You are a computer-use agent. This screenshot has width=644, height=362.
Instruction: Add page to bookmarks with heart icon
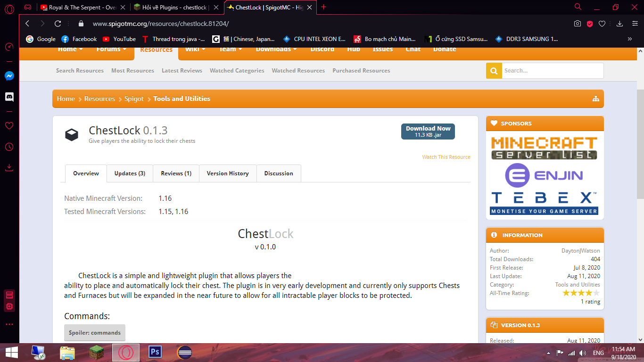pyautogui.click(x=602, y=24)
